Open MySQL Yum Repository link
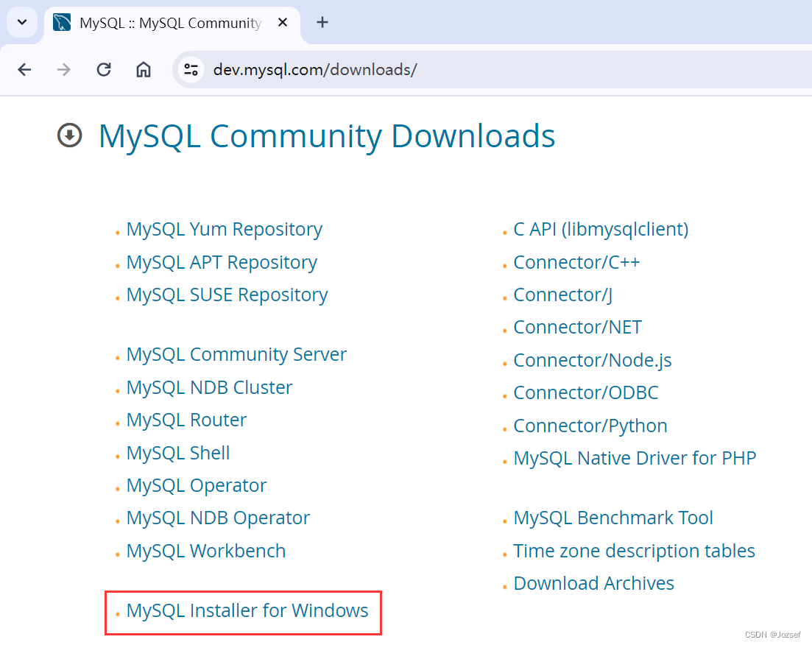This screenshot has height=645, width=812. click(x=225, y=230)
